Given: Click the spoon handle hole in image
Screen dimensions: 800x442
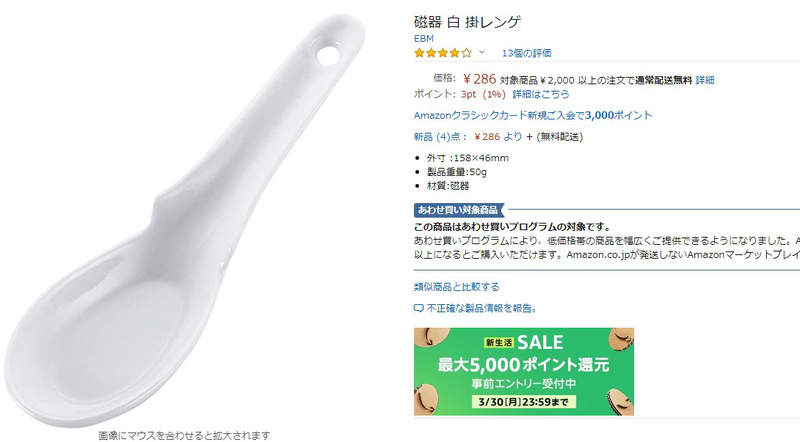Looking at the screenshot, I should point(328,55).
